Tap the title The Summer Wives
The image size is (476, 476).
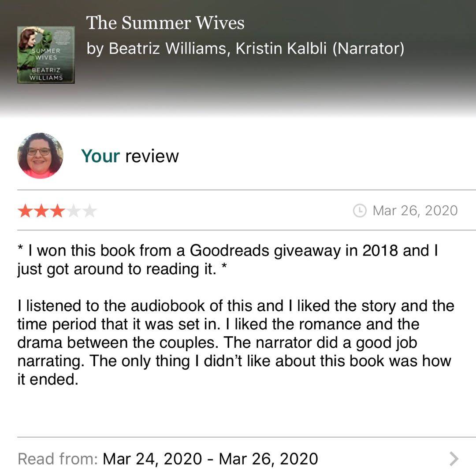click(x=165, y=23)
